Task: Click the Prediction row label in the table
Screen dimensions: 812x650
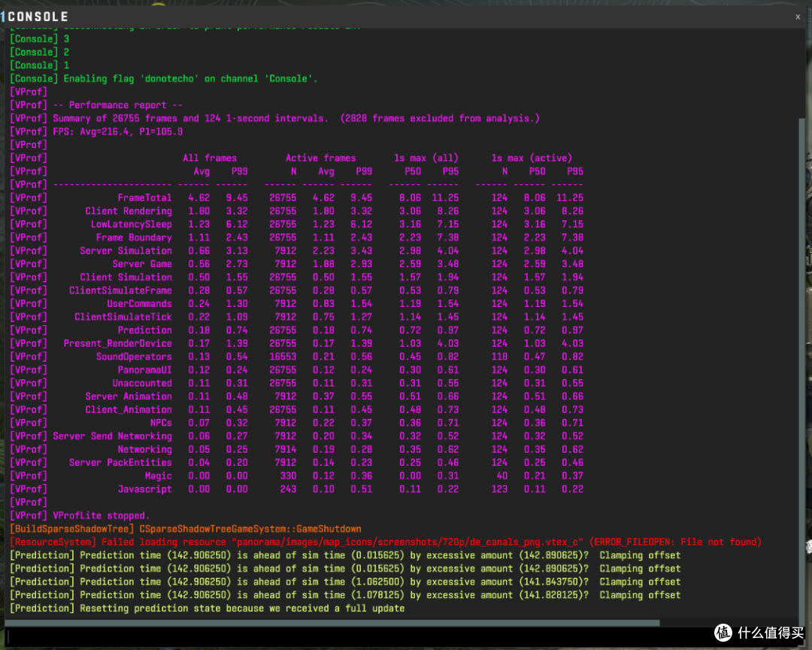Action: point(144,330)
